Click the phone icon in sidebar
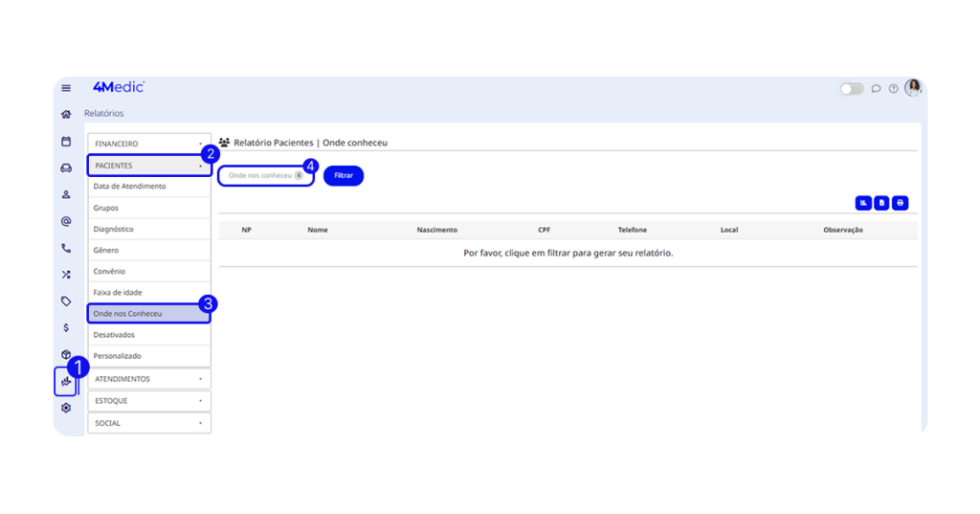Viewport: 980px width, 514px height. coord(66,248)
